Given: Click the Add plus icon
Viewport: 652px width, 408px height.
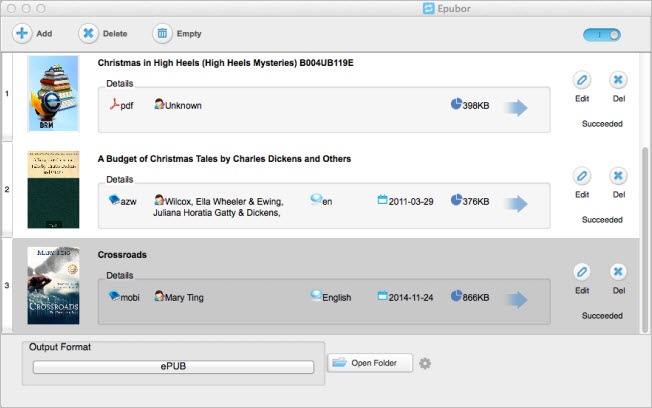Looking at the screenshot, I should point(22,33).
